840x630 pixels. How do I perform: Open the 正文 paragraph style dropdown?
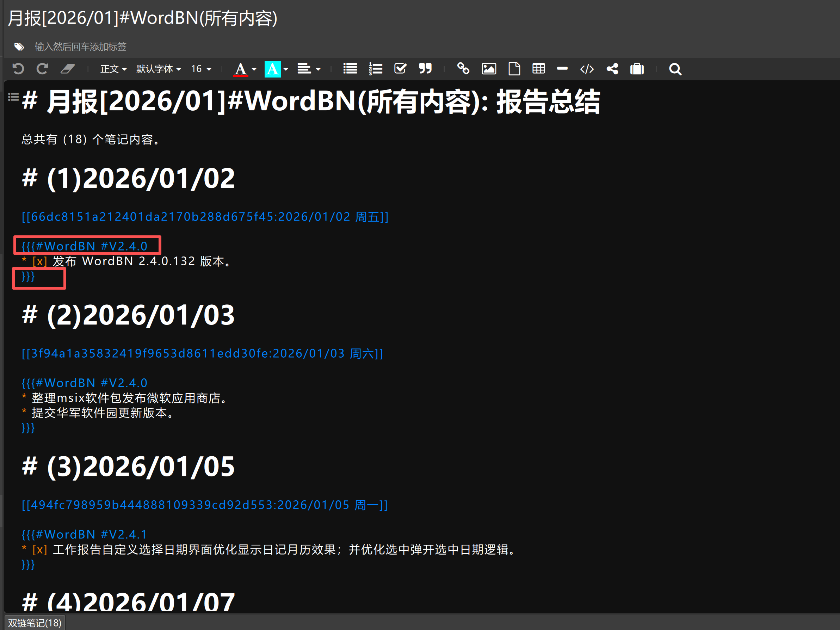pyautogui.click(x=113, y=69)
